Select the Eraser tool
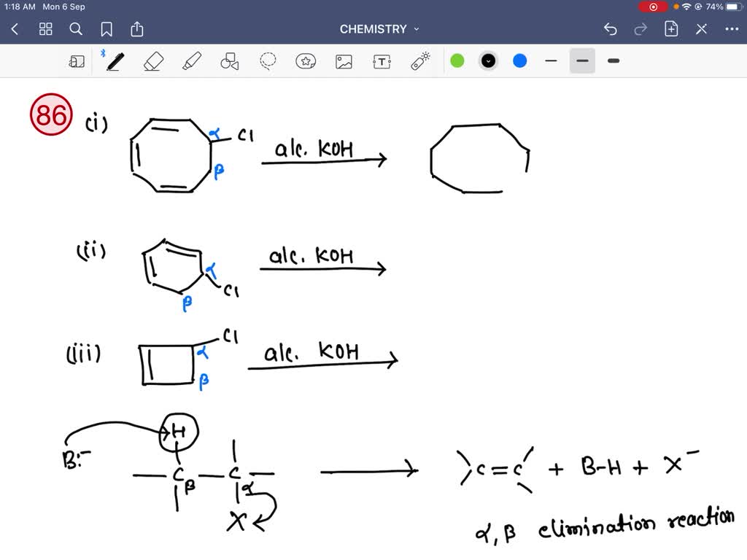 pos(153,61)
